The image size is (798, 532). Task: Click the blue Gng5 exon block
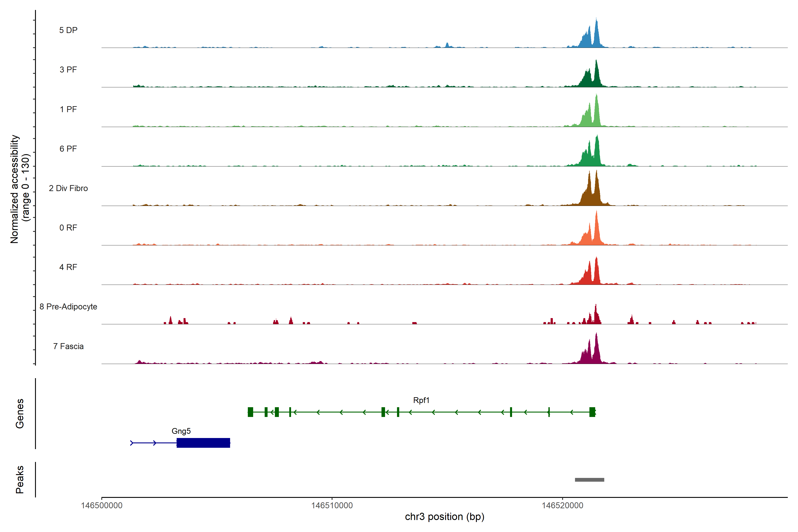(203, 443)
